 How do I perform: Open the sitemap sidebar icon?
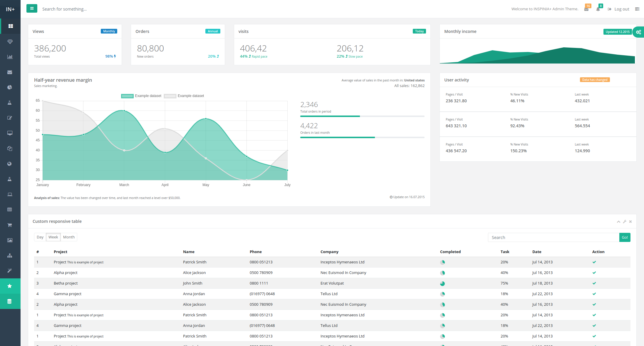[x=10, y=255]
